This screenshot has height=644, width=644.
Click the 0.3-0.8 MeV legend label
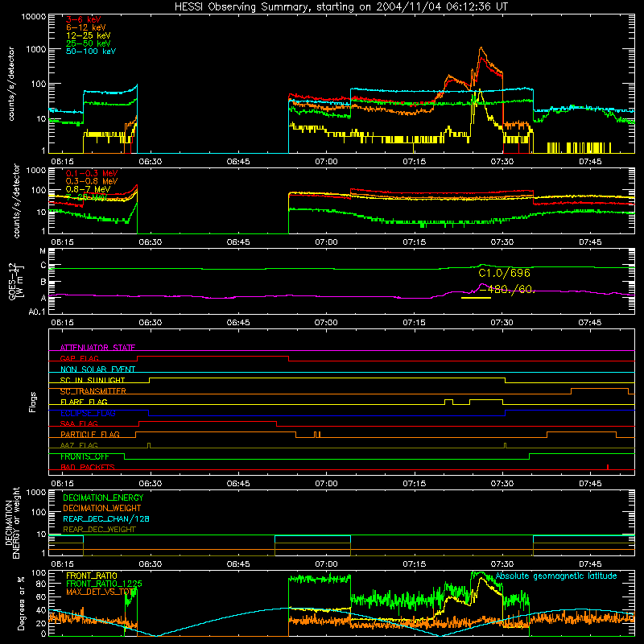(x=92, y=181)
